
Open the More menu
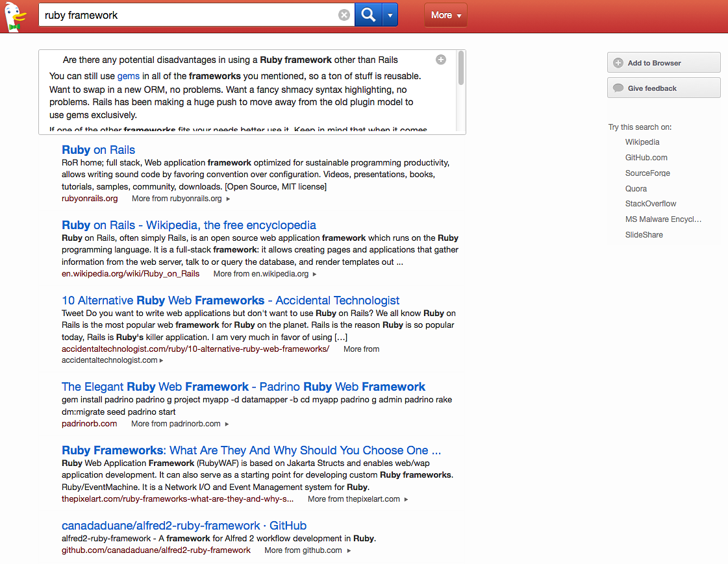446,15
